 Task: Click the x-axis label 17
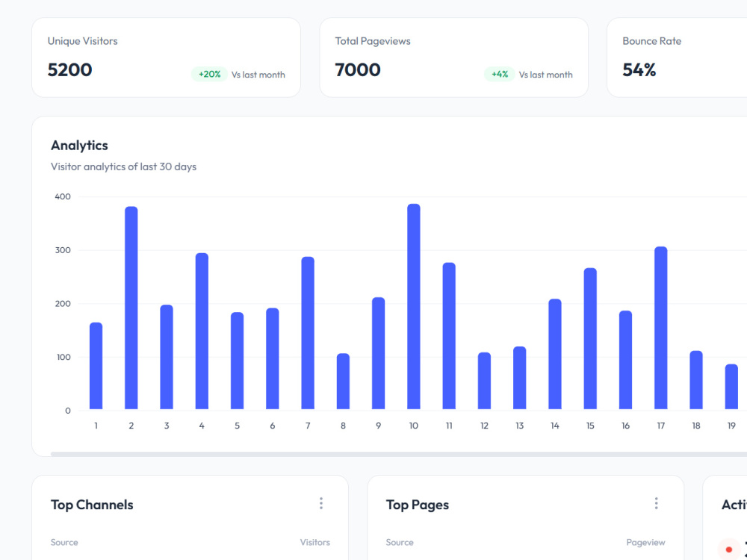pyautogui.click(x=660, y=426)
